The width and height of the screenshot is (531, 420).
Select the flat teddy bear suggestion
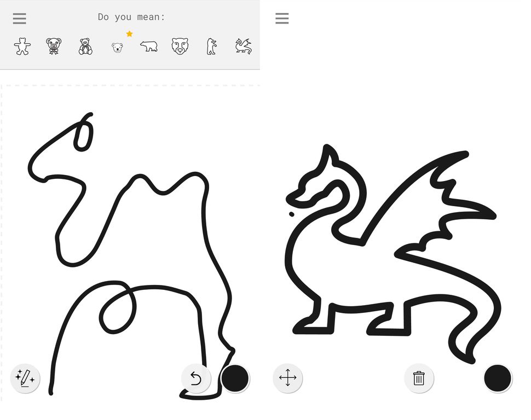point(22,46)
